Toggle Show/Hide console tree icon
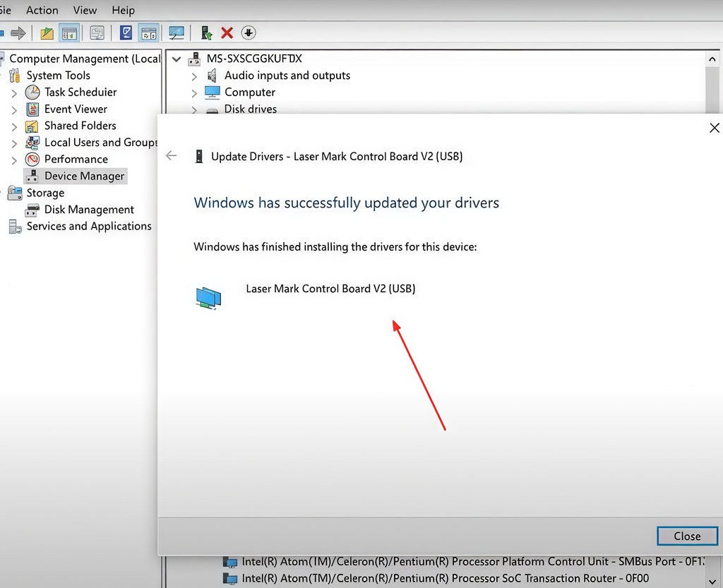 69,33
